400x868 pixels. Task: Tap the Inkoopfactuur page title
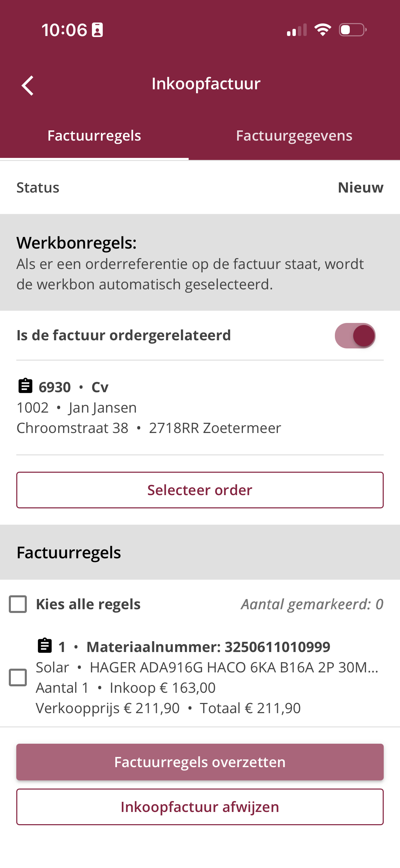pos(206,84)
